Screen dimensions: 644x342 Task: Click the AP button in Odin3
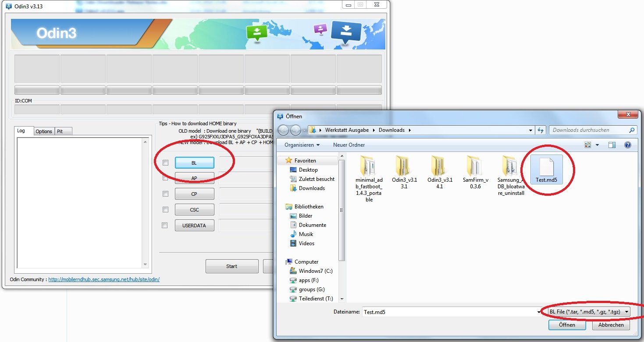click(x=194, y=178)
